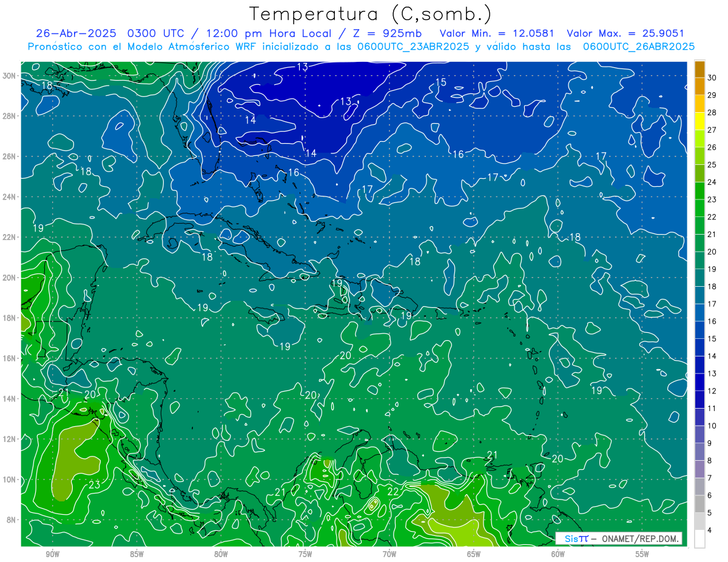Screen dimensions: 728x562
Task: Click '12:00 pm Hora Local' text
Action: pyautogui.click(x=268, y=33)
